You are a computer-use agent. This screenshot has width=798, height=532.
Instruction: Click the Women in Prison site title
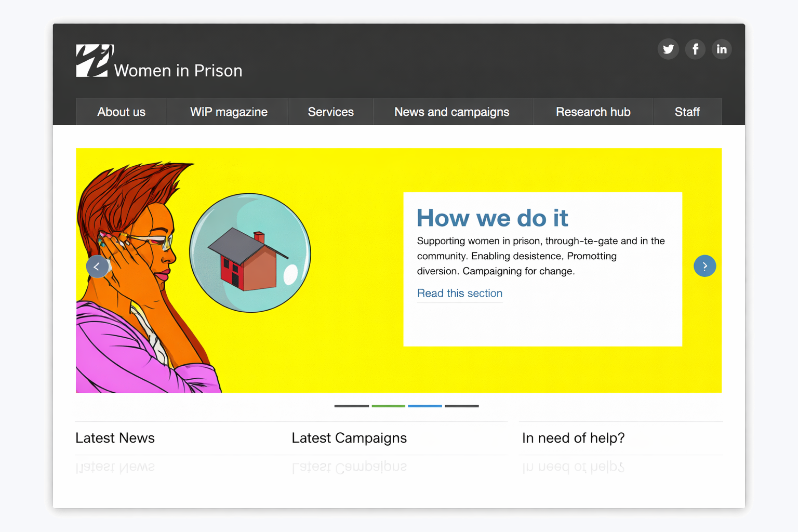tap(178, 71)
